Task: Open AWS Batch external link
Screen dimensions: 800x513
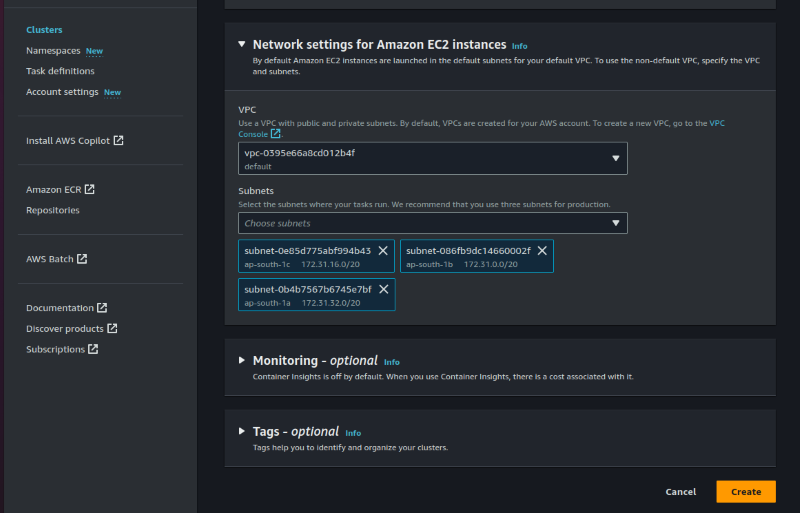Action: click(56, 259)
